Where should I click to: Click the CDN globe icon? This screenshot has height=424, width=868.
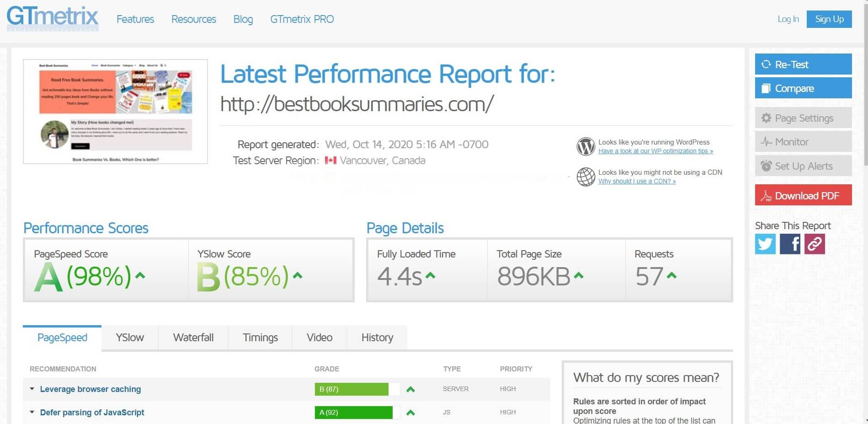coord(586,177)
